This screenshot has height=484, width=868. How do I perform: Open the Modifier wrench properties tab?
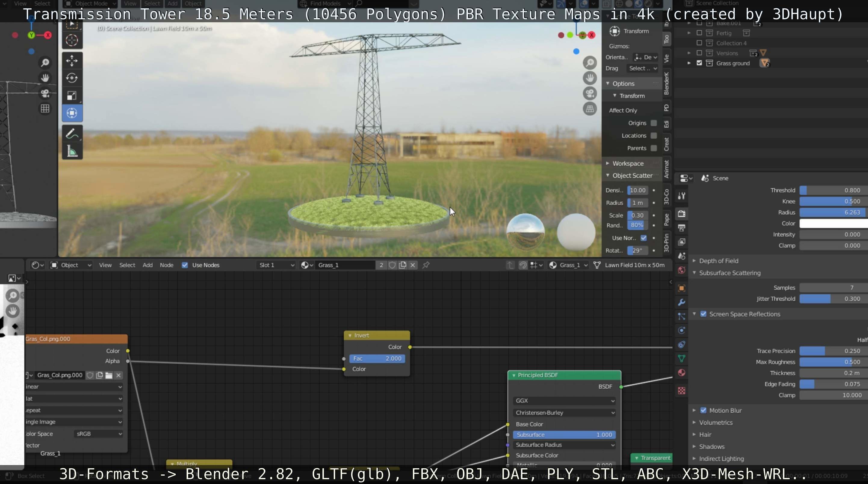[x=681, y=302]
